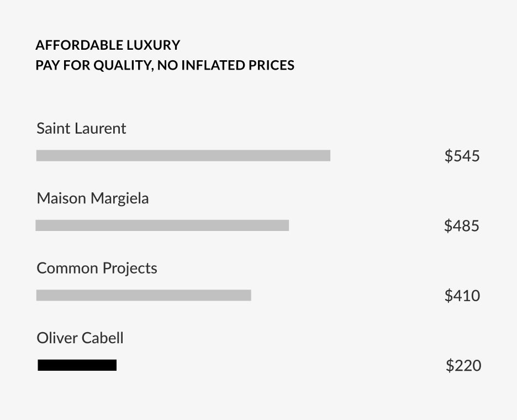Click the $545 price
Viewport: 517px width, 420px height.
click(x=462, y=156)
